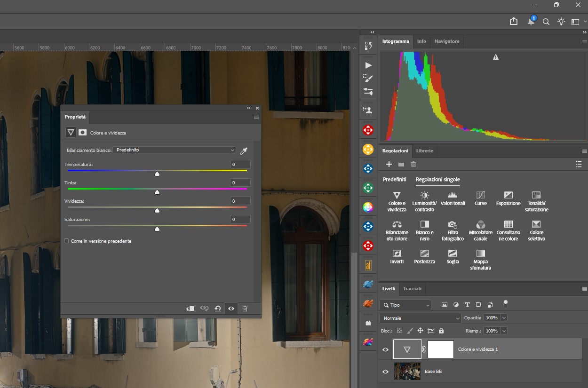The height and width of the screenshot is (388, 588).
Task: Enable Come in versione precedente checkbox
Action: tap(66, 241)
